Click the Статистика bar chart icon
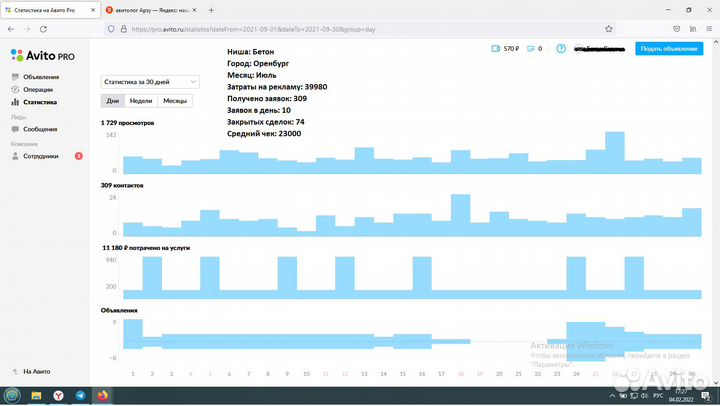This screenshot has width=720, height=406. tap(15, 102)
